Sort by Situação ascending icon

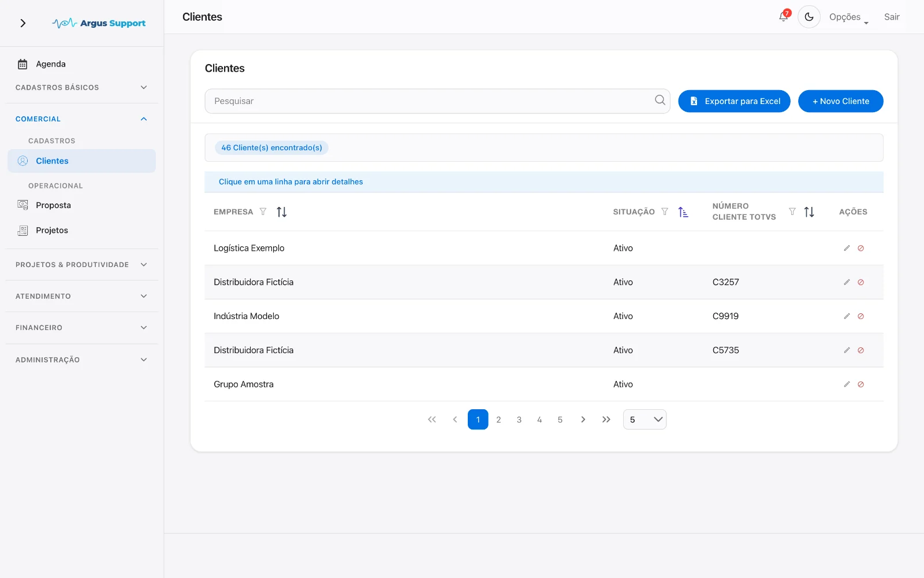click(x=683, y=212)
